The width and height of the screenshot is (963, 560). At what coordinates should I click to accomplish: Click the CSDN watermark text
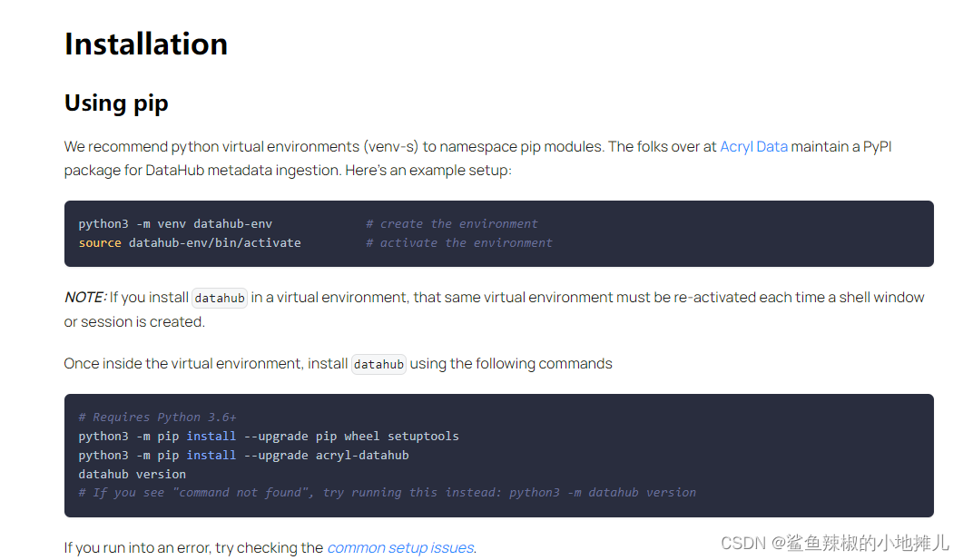pyautogui.click(x=834, y=543)
